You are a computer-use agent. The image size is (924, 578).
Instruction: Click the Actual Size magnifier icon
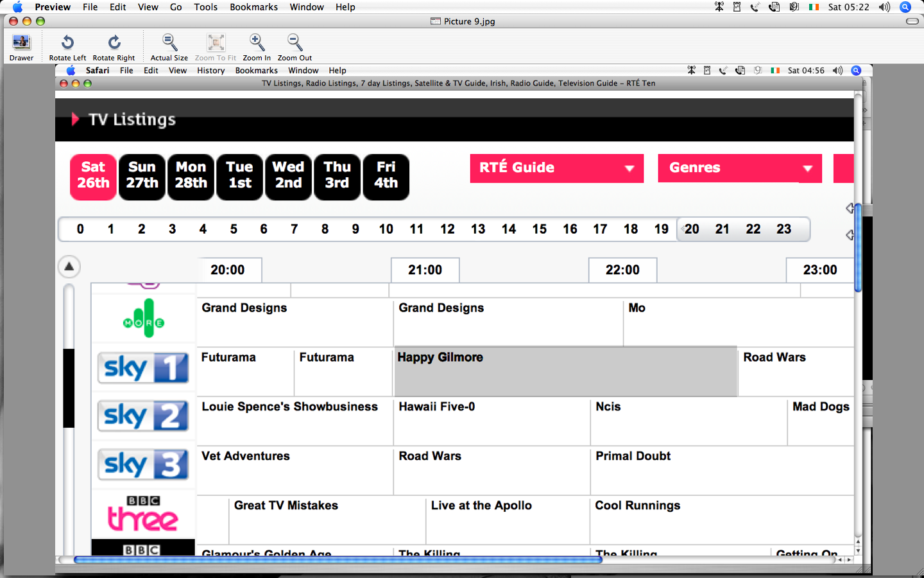169,43
